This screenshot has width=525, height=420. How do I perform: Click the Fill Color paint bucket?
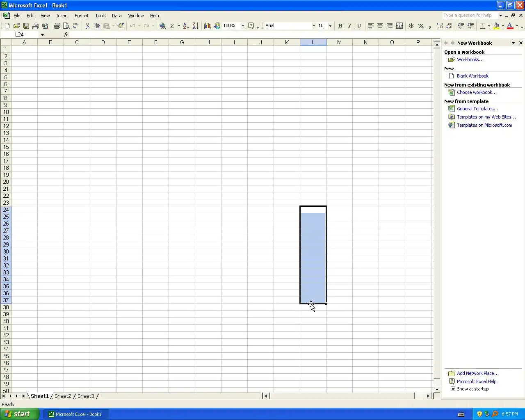[496, 26]
